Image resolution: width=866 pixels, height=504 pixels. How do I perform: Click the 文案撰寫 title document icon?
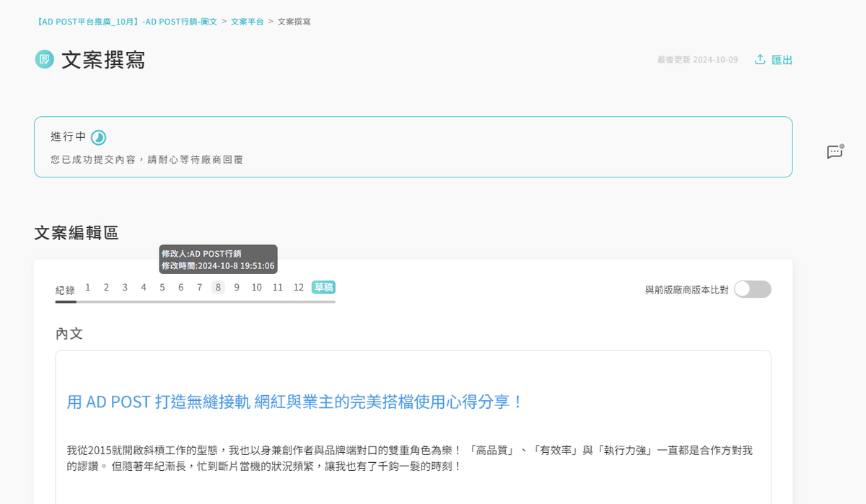pyautogui.click(x=45, y=59)
